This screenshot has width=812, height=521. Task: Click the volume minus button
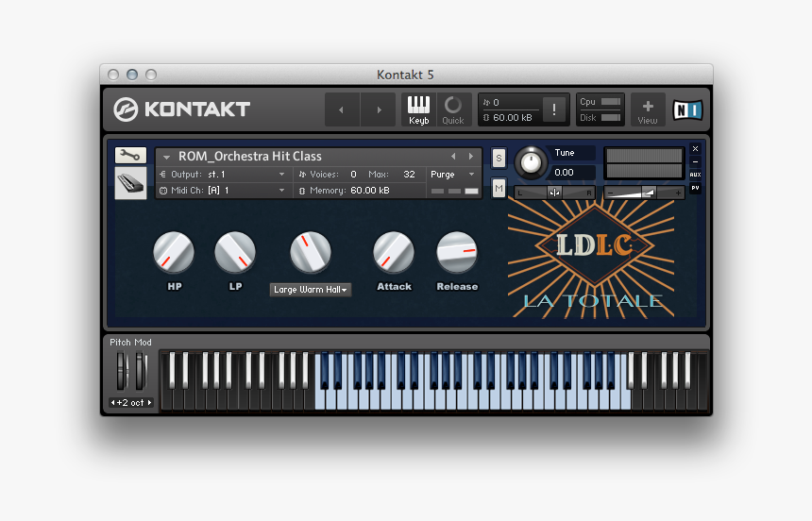pyautogui.click(x=611, y=193)
